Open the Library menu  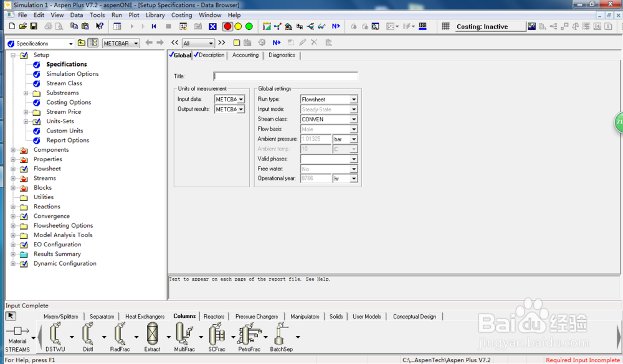[x=155, y=15]
